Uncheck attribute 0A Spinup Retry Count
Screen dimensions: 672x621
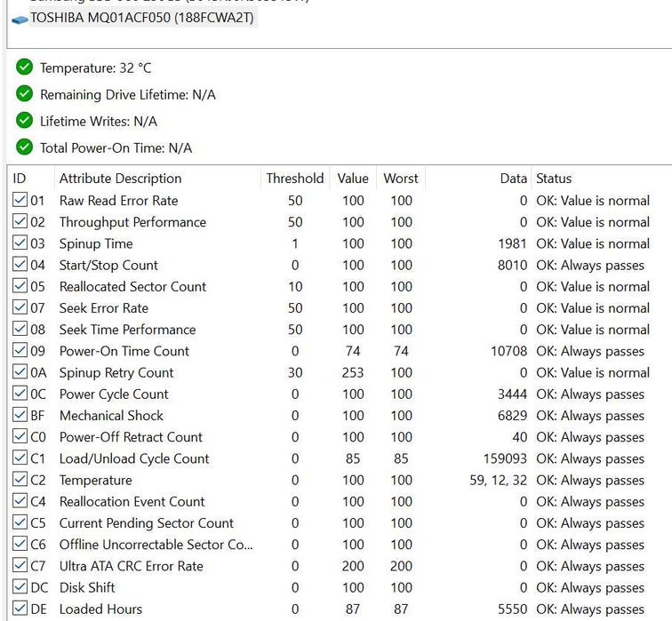tap(20, 371)
